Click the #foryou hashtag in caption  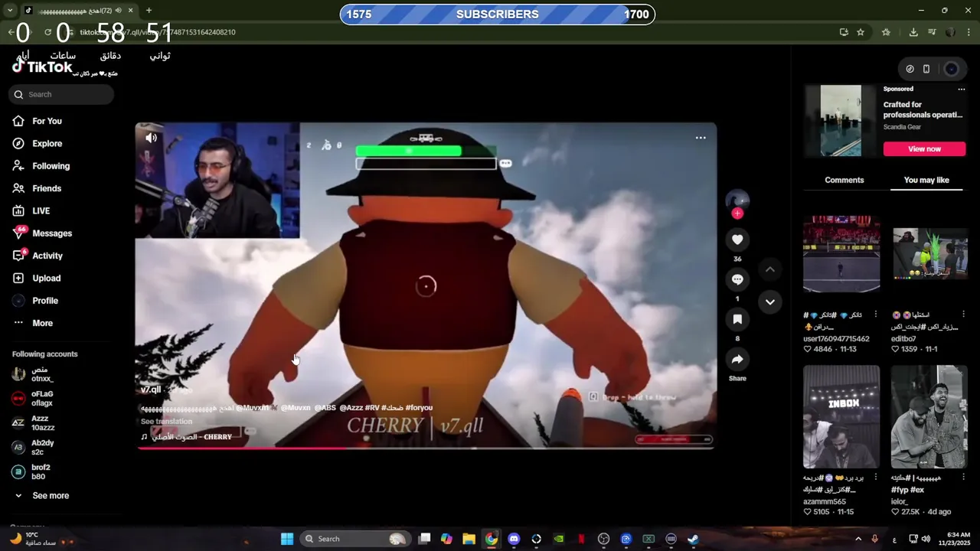click(420, 408)
